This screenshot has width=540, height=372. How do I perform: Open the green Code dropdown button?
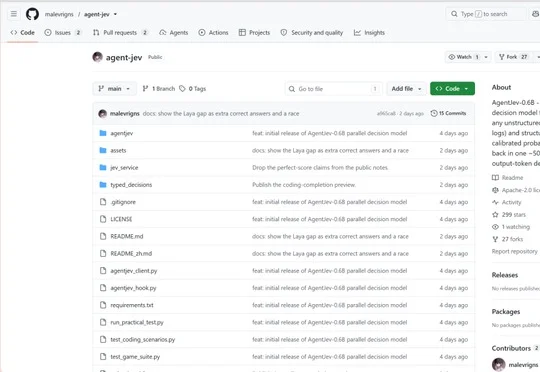tap(452, 89)
